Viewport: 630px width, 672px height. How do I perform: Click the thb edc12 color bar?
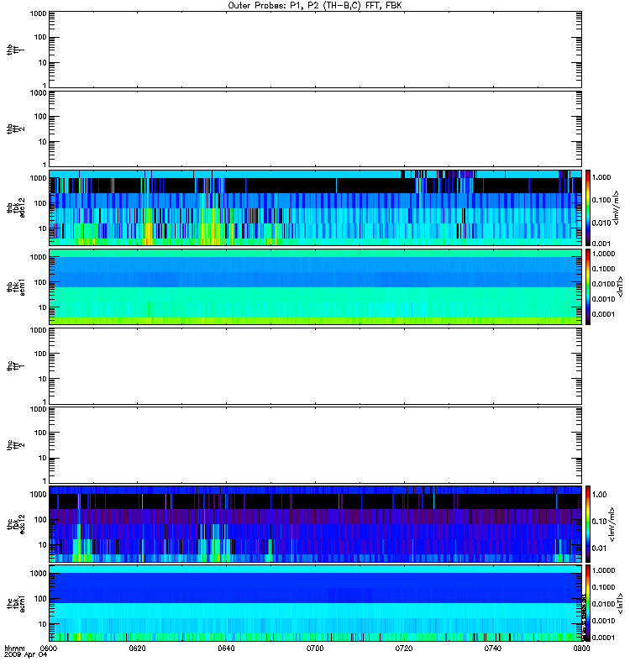click(588, 207)
